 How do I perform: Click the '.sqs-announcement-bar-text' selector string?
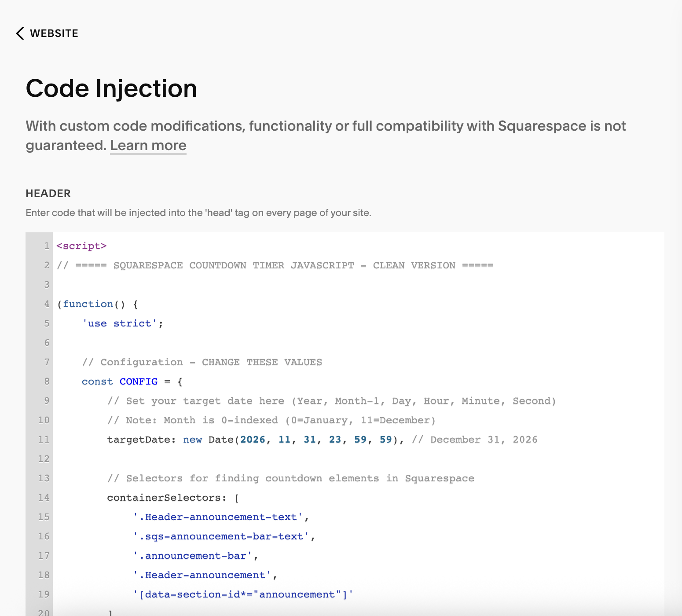(221, 536)
